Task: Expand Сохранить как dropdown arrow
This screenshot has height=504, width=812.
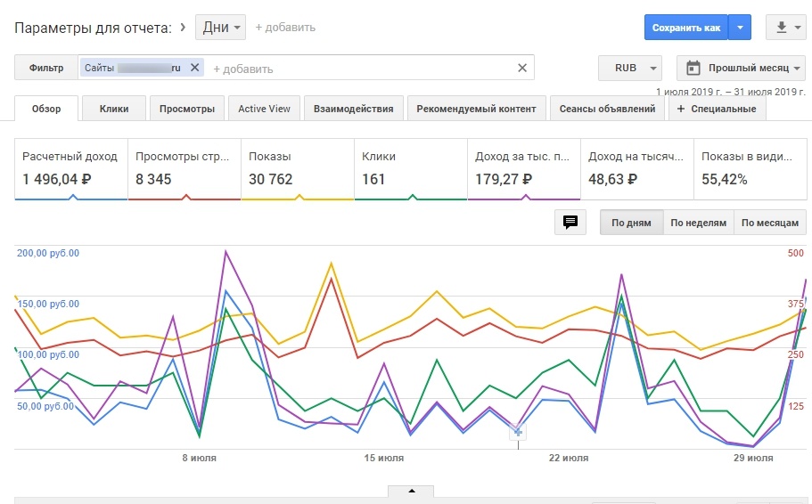Action: 741,28
